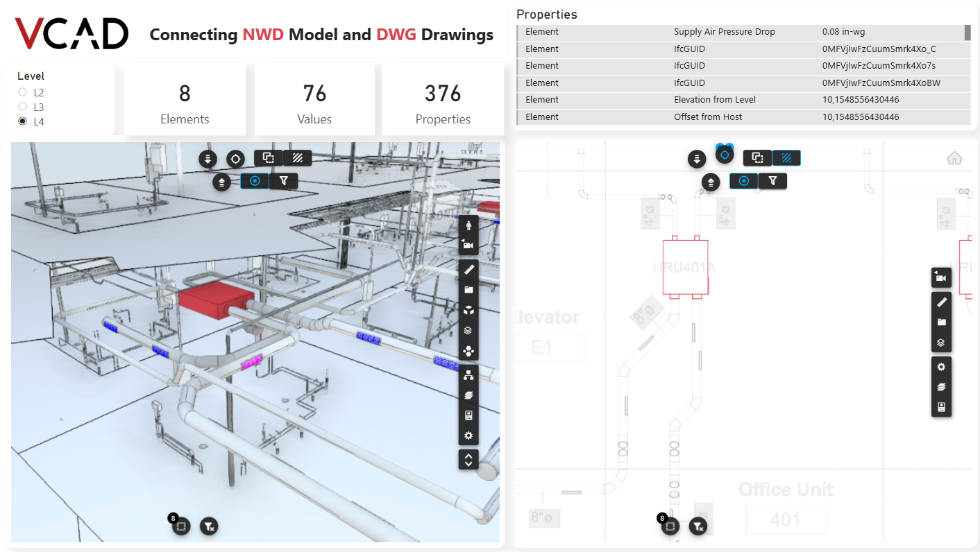The width and height of the screenshot is (980, 552).
Task: Click the blue crosshair focus icon in drawing viewer
Action: click(x=725, y=153)
